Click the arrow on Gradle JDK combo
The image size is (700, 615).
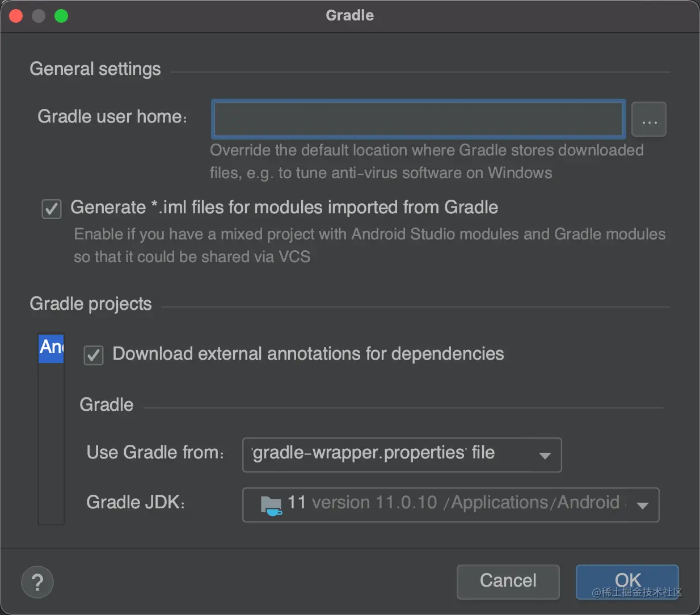point(643,506)
